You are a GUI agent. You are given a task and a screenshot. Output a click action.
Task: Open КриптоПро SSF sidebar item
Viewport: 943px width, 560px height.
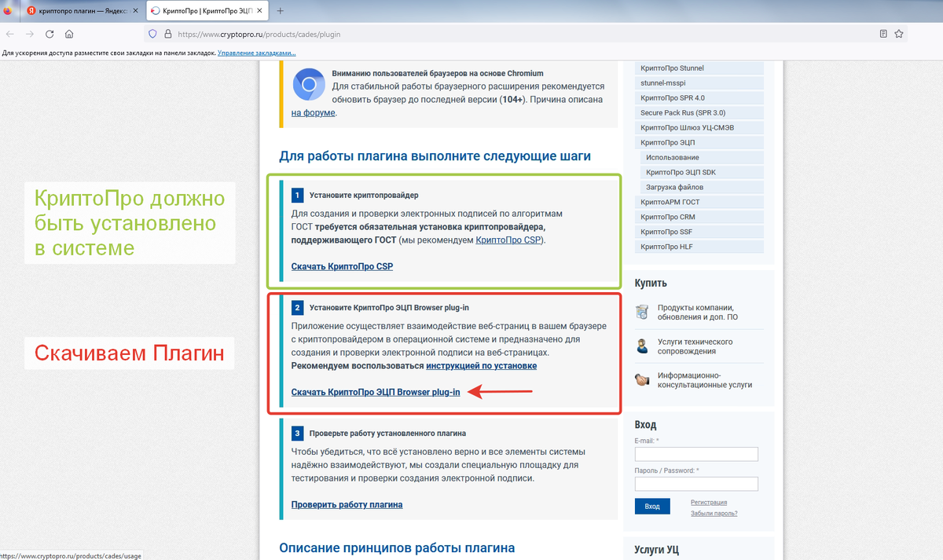(x=699, y=232)
